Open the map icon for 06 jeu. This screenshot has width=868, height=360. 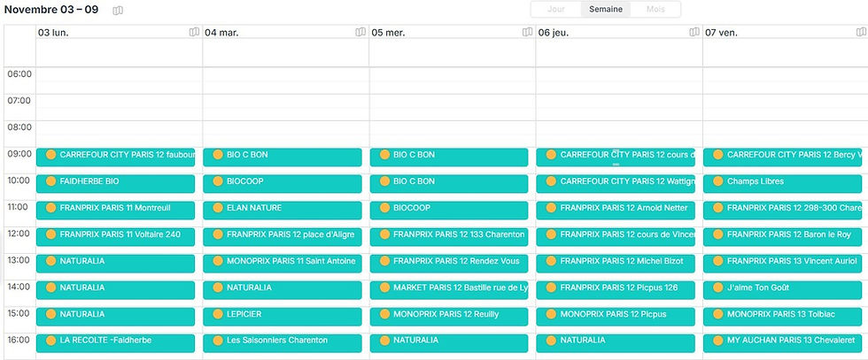(x=694, y=32)
